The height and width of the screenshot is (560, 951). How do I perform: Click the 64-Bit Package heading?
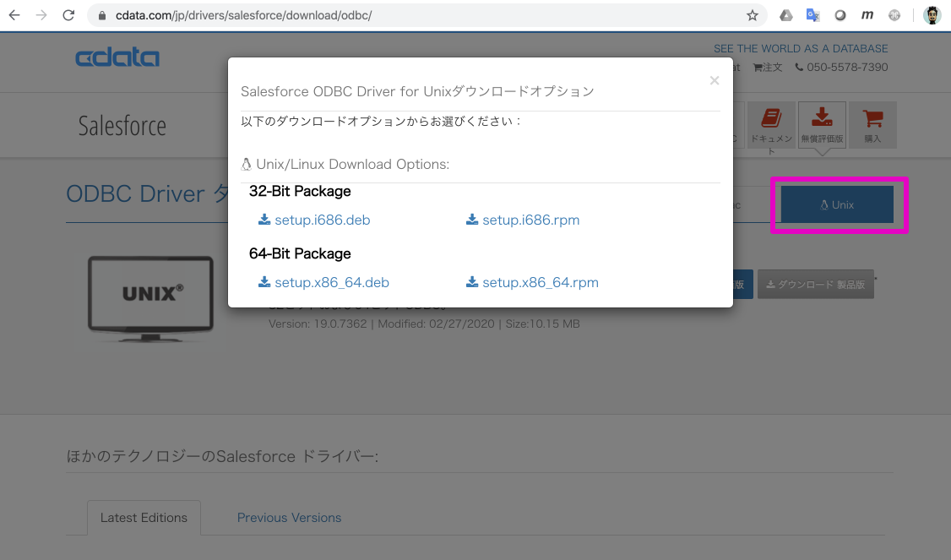point(300,253)
